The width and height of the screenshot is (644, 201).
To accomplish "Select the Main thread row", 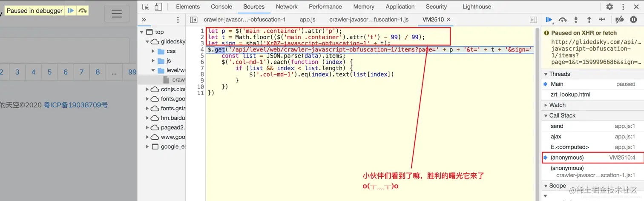I will [592, 84].
